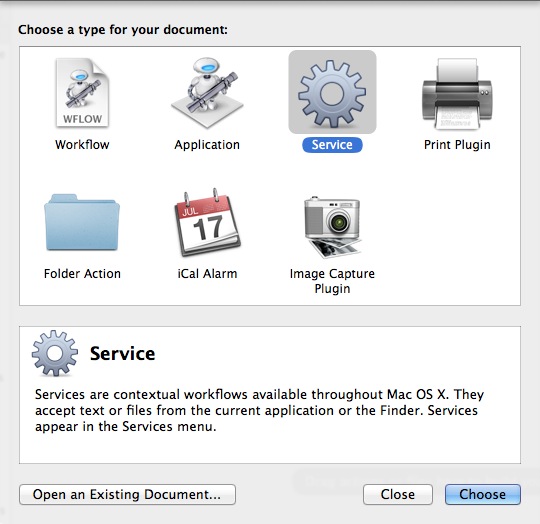Select the Service gear icon in grid

click(332, 92)
